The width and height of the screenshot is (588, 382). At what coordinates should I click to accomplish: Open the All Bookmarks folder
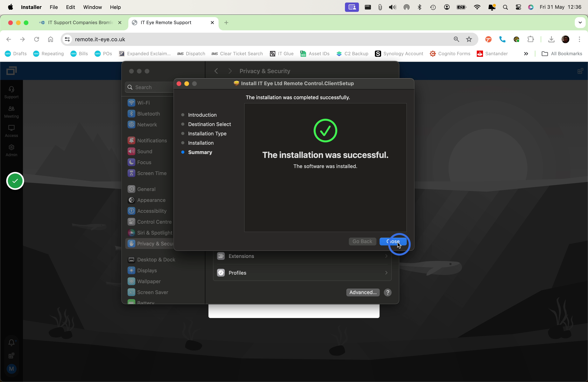(562, 54)
